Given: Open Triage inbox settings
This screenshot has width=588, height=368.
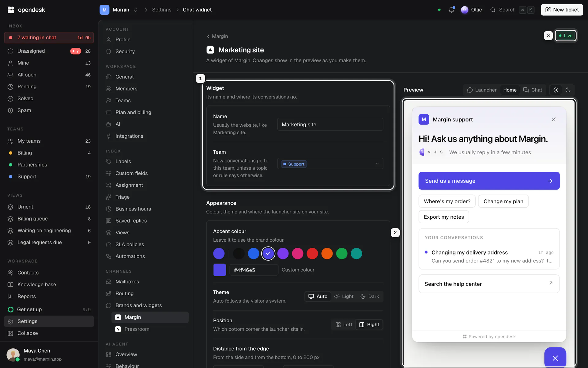Looking at the screenshot, I should [x=123, y=197].
